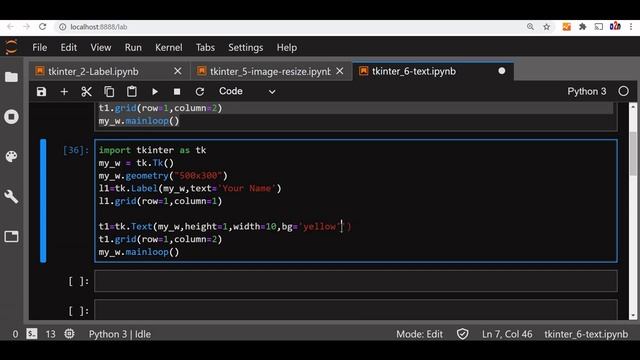Copy the selected cell
The image size is (640, 360).
(x=109, y=91)
